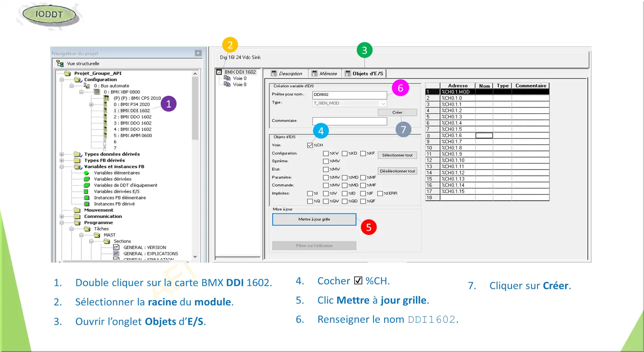644x352 pixels.
Task: Click the BMX XBP 0800 rack icon
Action: tap(97, 92)
